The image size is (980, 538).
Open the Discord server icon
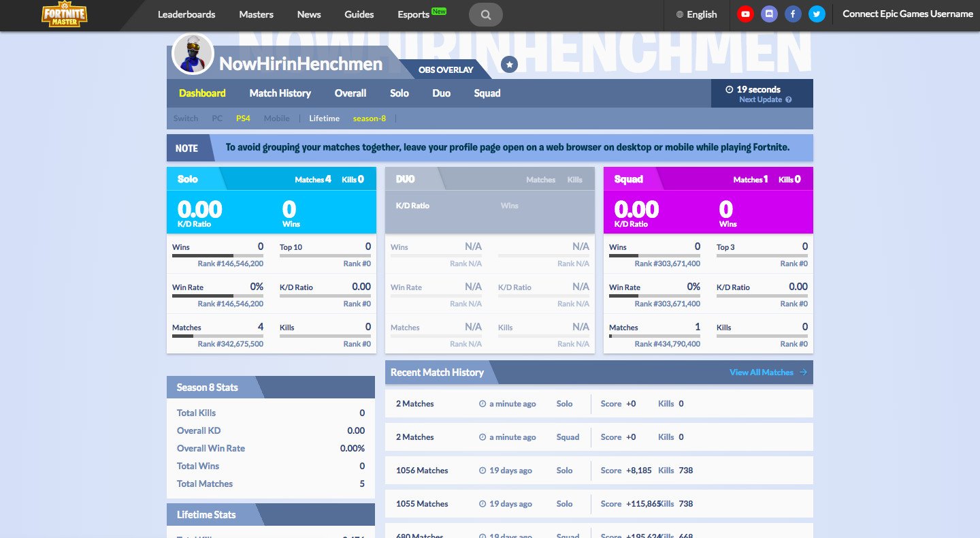[769, 14]
